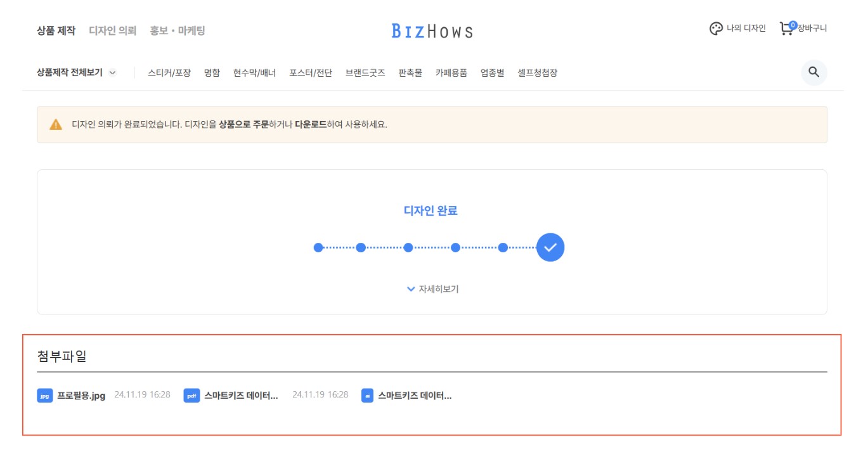
Task: Click the jpg file type icon
Action: click(x=44, y=396)
